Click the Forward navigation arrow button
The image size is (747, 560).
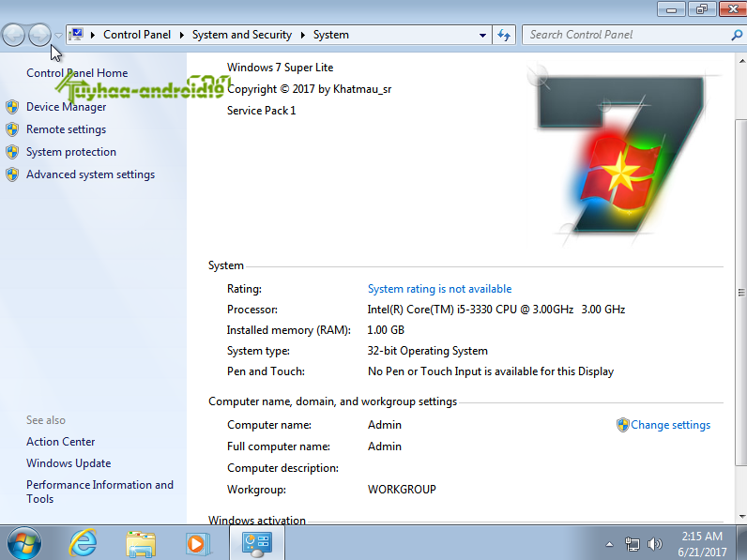point(39,35)
